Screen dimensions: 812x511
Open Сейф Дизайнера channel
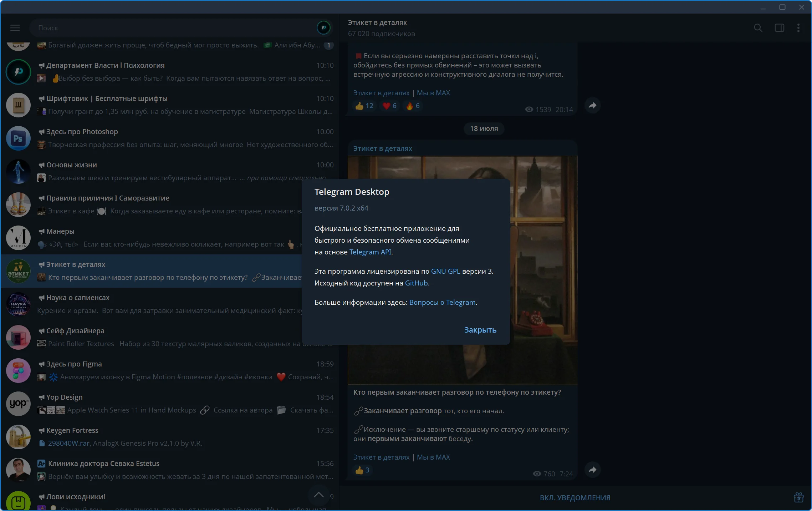coord(152,337)
